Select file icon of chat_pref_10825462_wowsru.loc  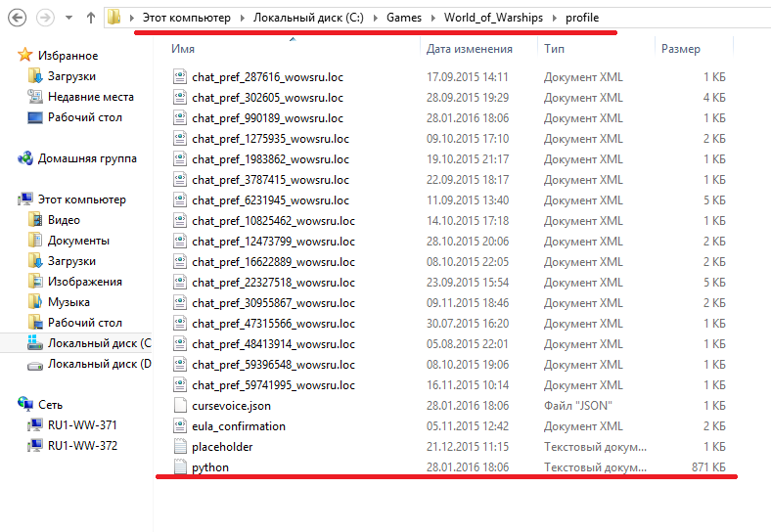(x=180, y=221)
